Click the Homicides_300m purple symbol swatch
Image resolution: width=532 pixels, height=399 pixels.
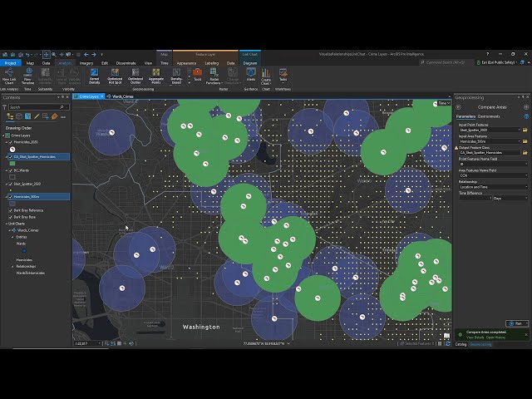(x=12, y=204)
